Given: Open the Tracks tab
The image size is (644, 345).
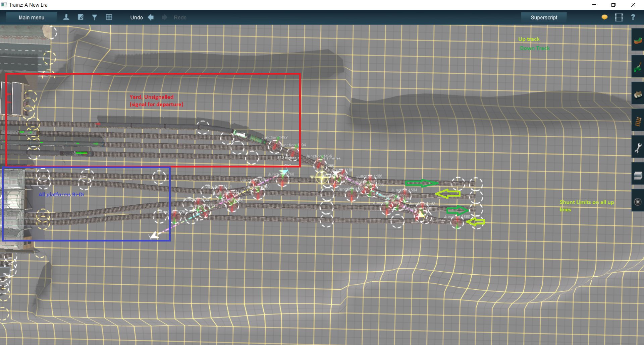Looking at the screenshot, I should point(638,121).
